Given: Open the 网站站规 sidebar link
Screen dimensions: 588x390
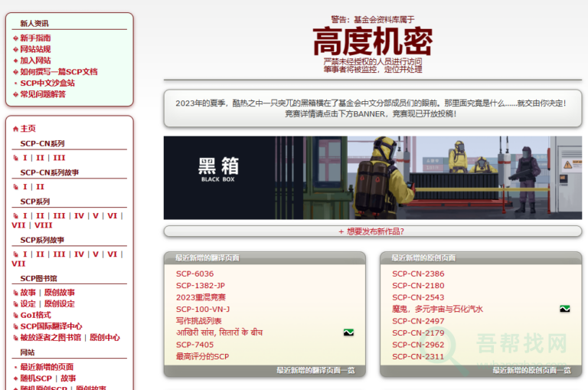Looking at the screenshot, I should click(x=35, y=49).
